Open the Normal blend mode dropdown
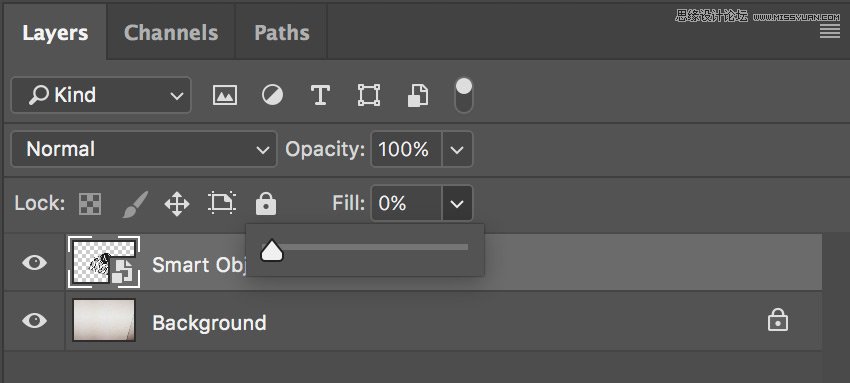 point(144,149)
